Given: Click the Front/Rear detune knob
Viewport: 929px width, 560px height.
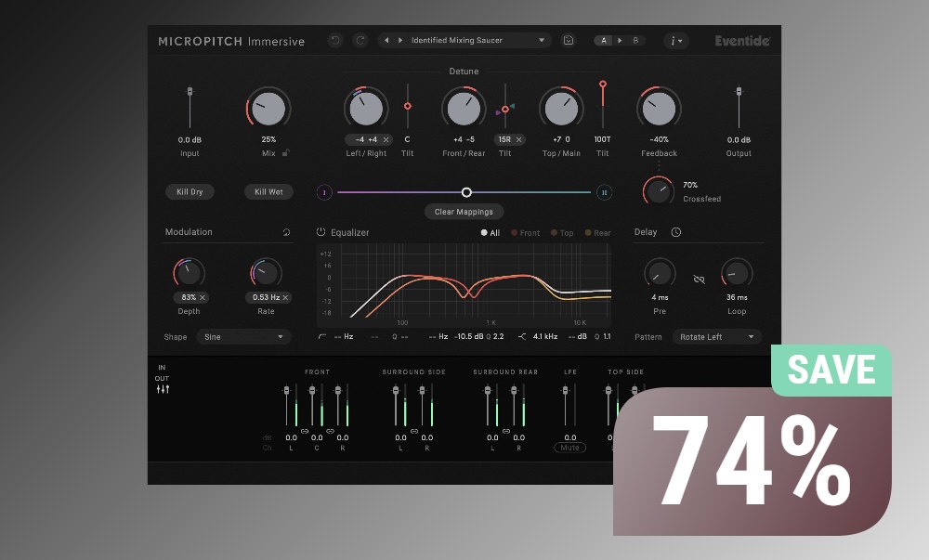Looking at the screenshot, I should click(464, 109).
